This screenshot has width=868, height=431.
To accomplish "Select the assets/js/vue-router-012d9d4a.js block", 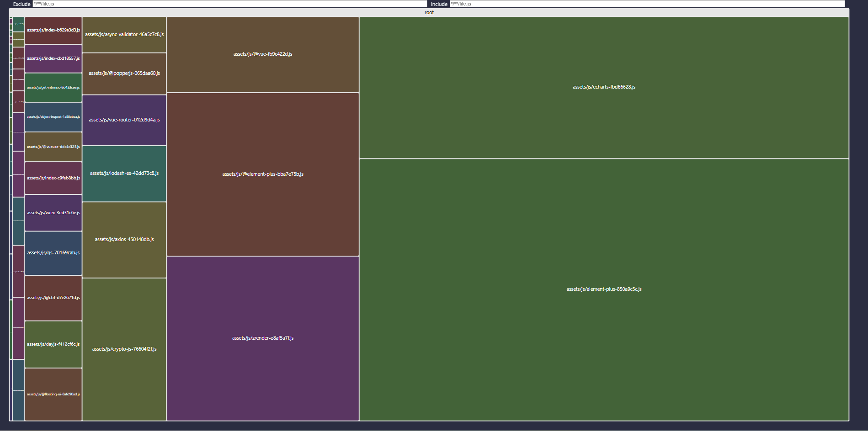I will [x=124, y=120].
